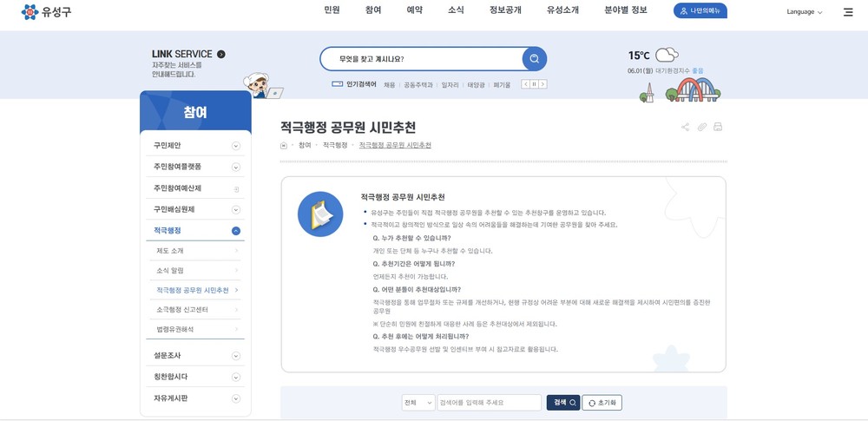
Task: Expand the 구민배심원제 sidebar section
Action: [x=236, y=210]
